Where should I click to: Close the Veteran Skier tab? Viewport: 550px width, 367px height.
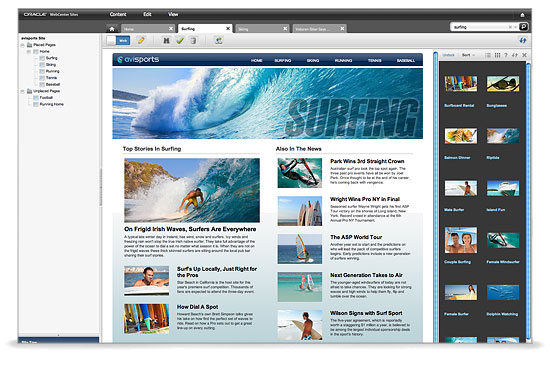click(x=342, y=28)
